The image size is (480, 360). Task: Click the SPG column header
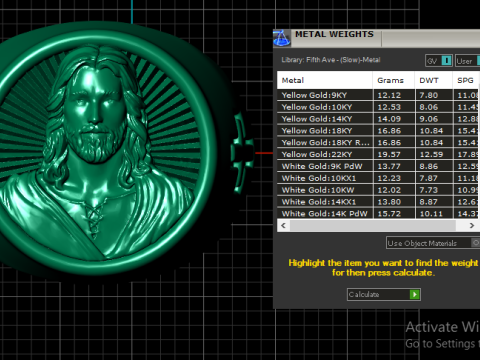466,80
